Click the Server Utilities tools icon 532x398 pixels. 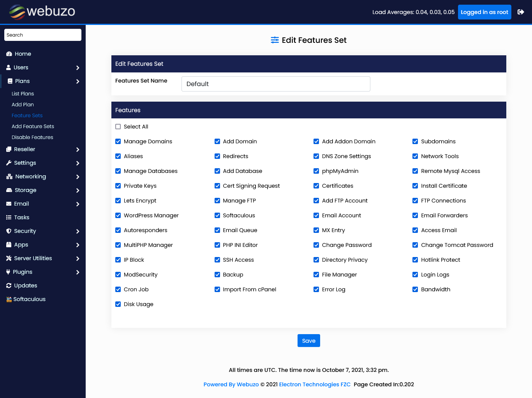(9, 259)
